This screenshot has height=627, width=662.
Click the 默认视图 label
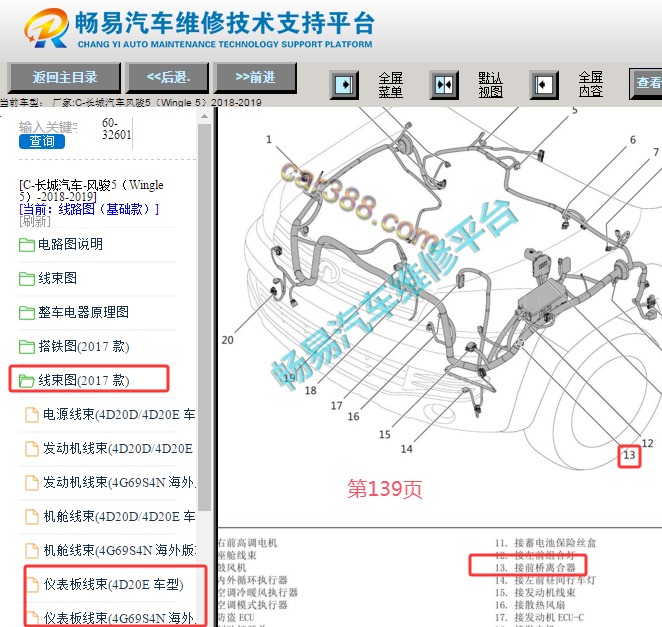pyautogui.click(x=491, y=85)
